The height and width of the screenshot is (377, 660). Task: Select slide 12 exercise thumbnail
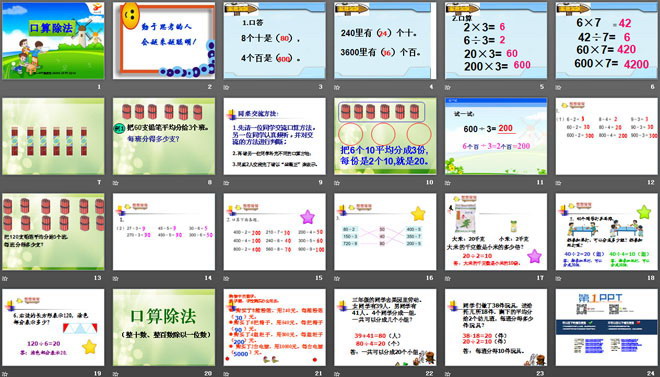tap(607, 136)
